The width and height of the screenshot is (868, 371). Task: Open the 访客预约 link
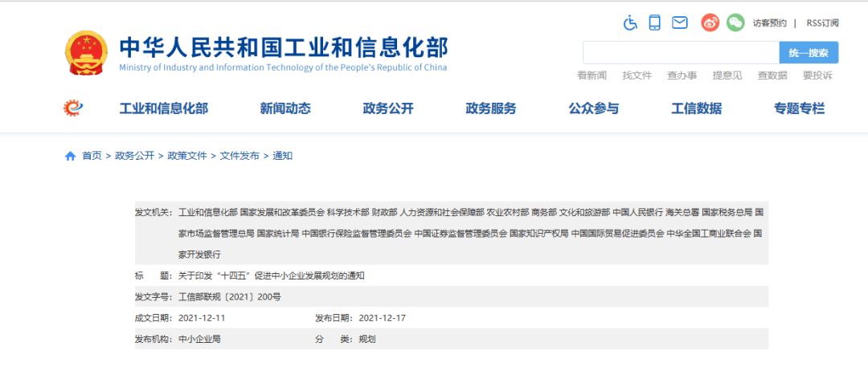click(769, 23)
